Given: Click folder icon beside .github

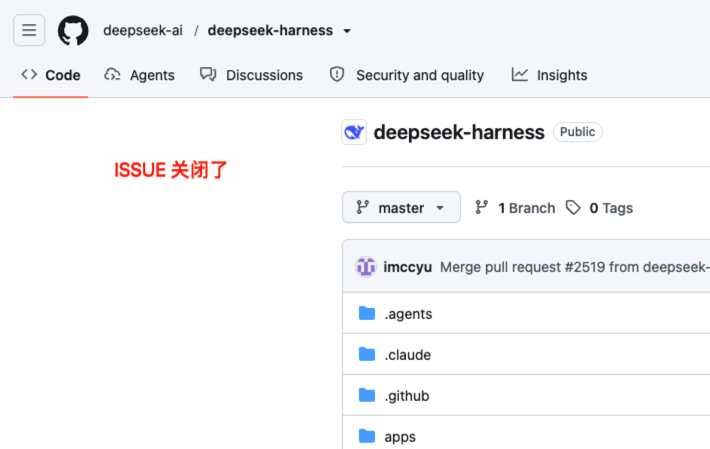Looking at the screenshot, I should point(367,395).
